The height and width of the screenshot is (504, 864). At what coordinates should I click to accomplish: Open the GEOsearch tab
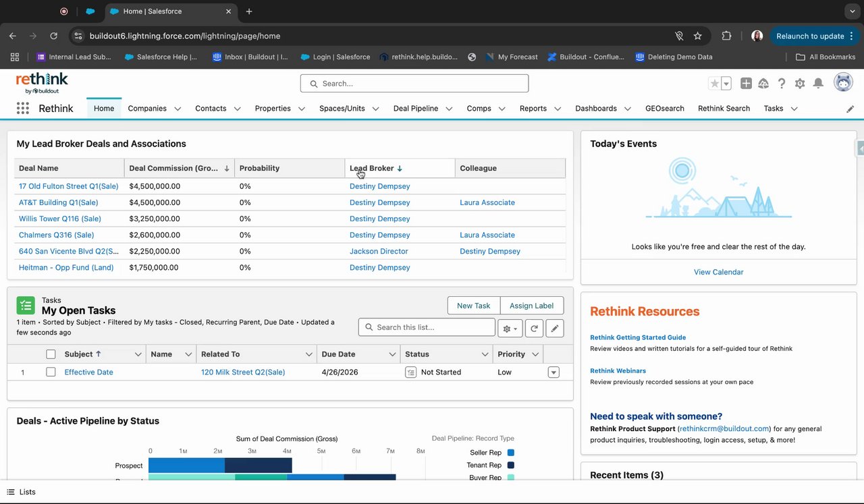[x=665, y=109]
